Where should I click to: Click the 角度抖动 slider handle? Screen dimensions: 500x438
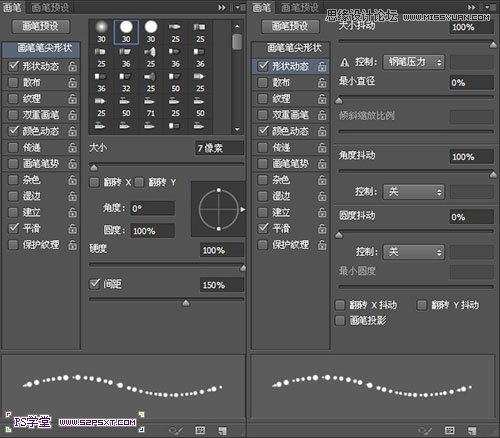[493, 175]
